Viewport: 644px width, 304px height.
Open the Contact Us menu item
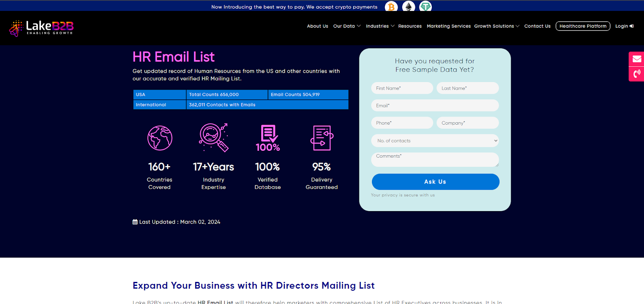pyautogui.click(x=537, y=26)
